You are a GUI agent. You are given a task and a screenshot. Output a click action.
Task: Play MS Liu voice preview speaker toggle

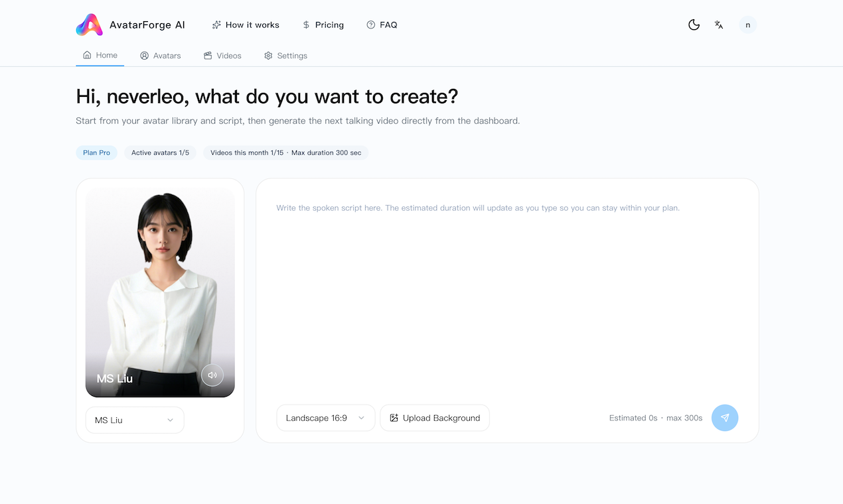click(212, 375)
